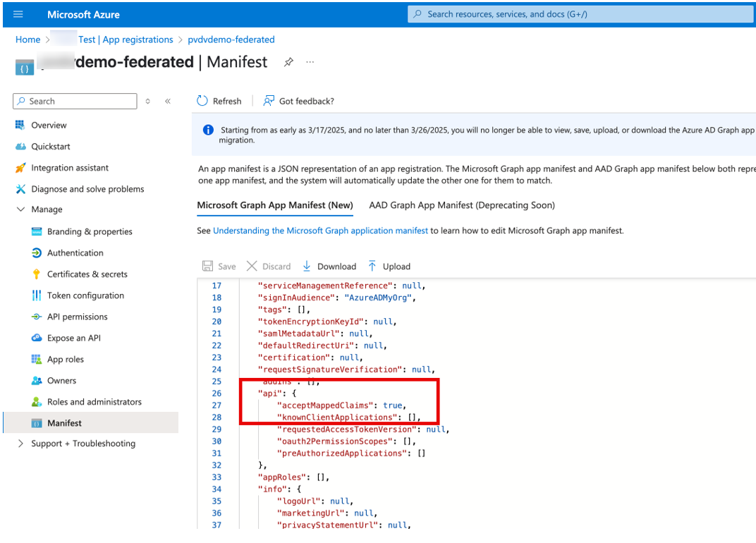Click the Owners people icon
This screenshot has width=756, height=543.
(x=37, y=381)
